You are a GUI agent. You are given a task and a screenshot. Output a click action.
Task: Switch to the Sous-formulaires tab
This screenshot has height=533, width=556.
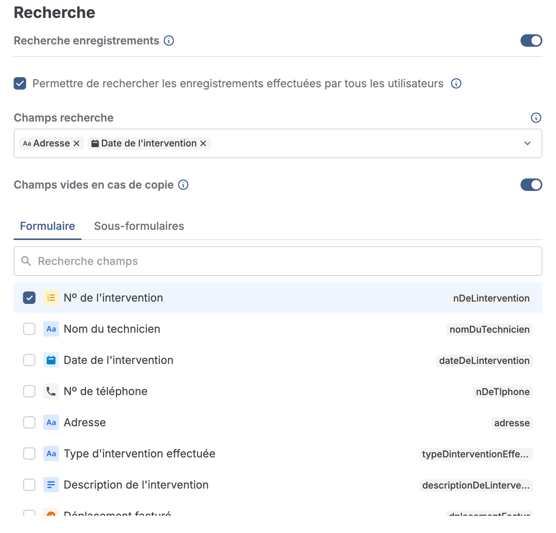139,226
